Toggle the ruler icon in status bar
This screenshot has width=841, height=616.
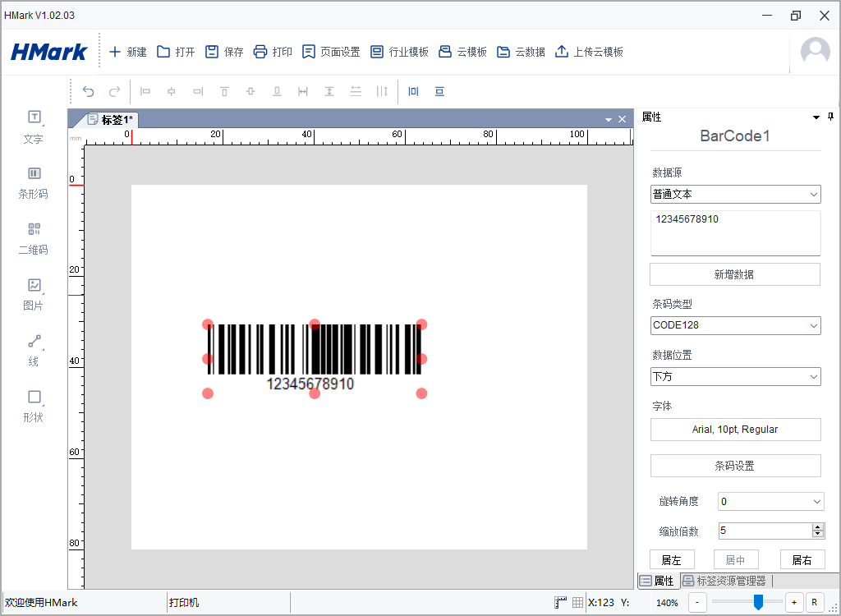pyautogui.click(x=560, y=602)
